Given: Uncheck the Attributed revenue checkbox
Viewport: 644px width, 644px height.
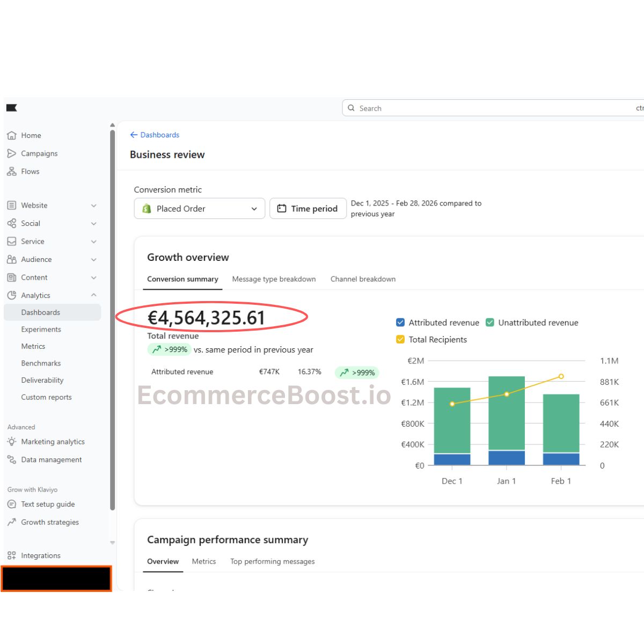Looking at the screenshot, I should [400, 323].
